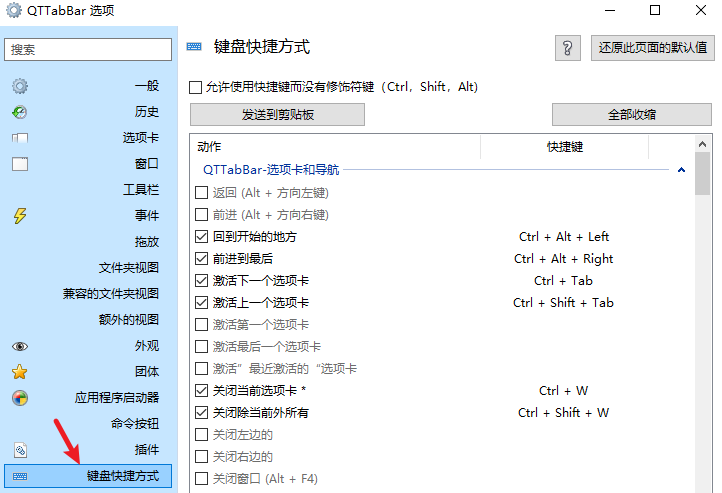Check 激活最近激活的选项卡 checkbox
Screen dimensions: 722x493
[x=201, y=369]
